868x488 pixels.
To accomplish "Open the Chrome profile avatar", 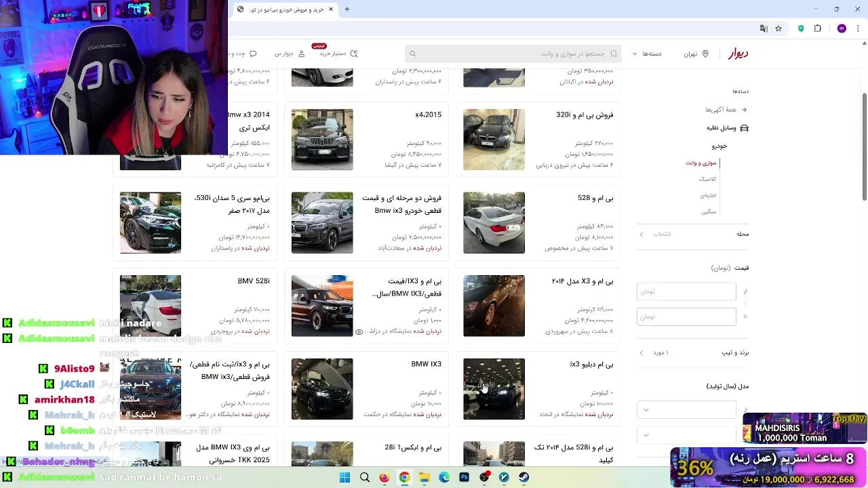I will (842, 28).
